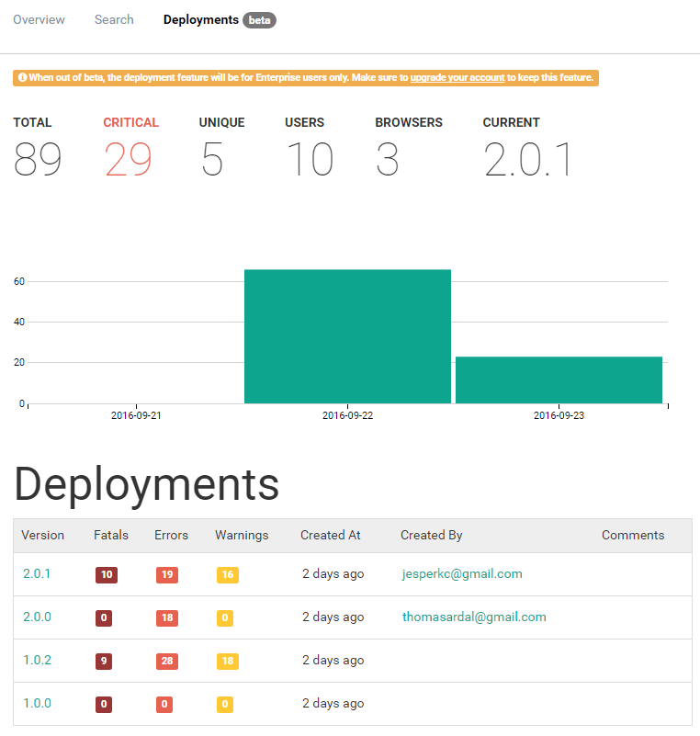Click the Created By column header
Image resolution: width=700 pixels, height=736 pixels.
click(x=431, y=535)
